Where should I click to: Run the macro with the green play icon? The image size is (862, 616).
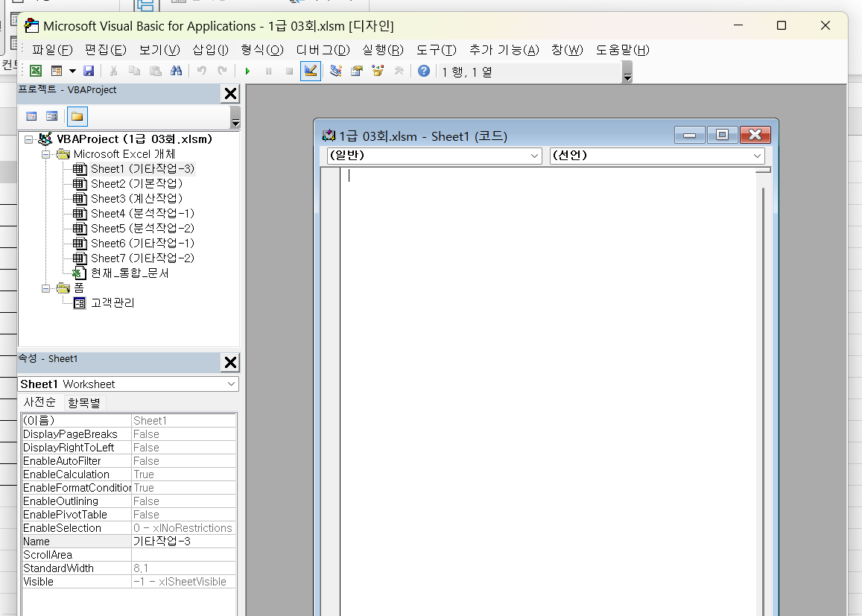pyautogui.click(x=247, y=71)
